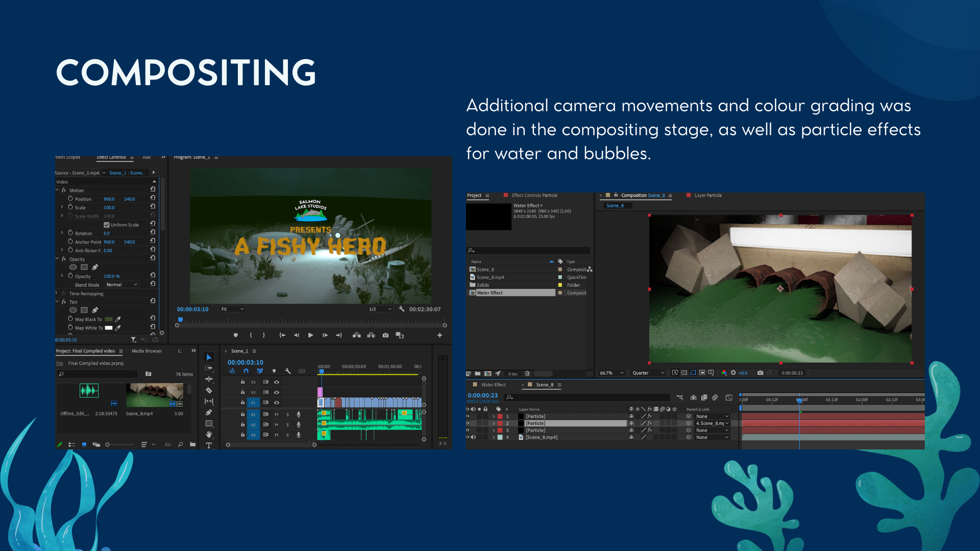Open Parent link dropdown for layer 4
Viewport: 980px width, 551px height.
713,437
